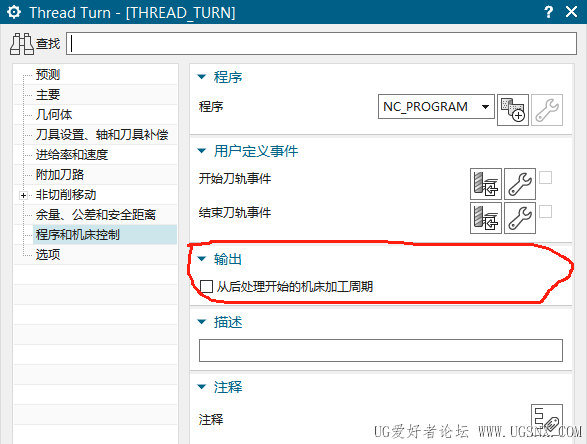Edit 开始刀轨事件 with wrench icon

pos(520,184)
